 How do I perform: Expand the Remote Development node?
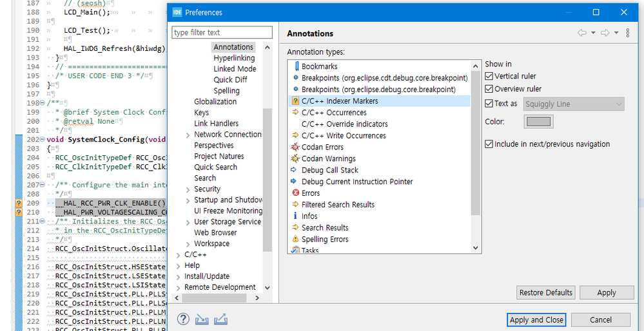pyautogui.click(x=178, y=288)
